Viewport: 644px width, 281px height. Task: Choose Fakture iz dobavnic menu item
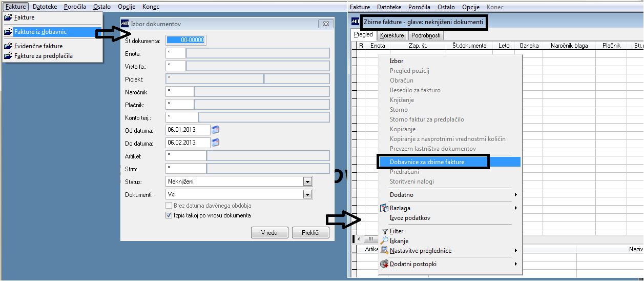[x=49, y=32]
